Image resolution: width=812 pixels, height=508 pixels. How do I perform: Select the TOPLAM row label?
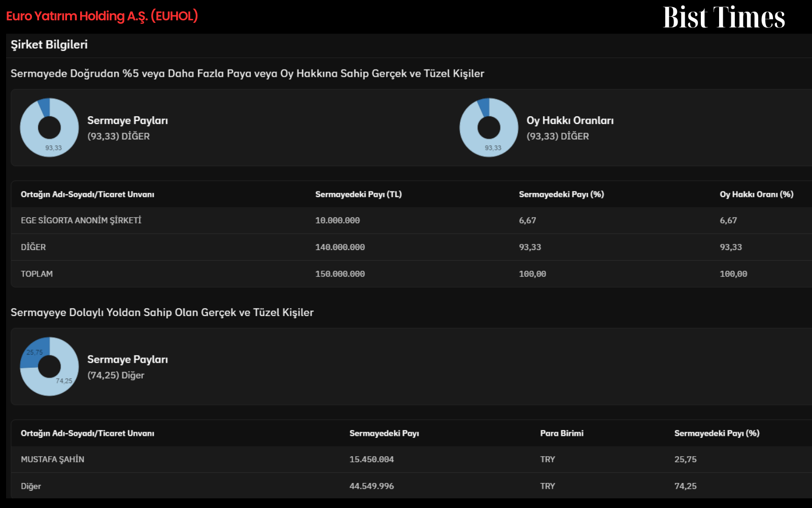(x=37, y=274)
